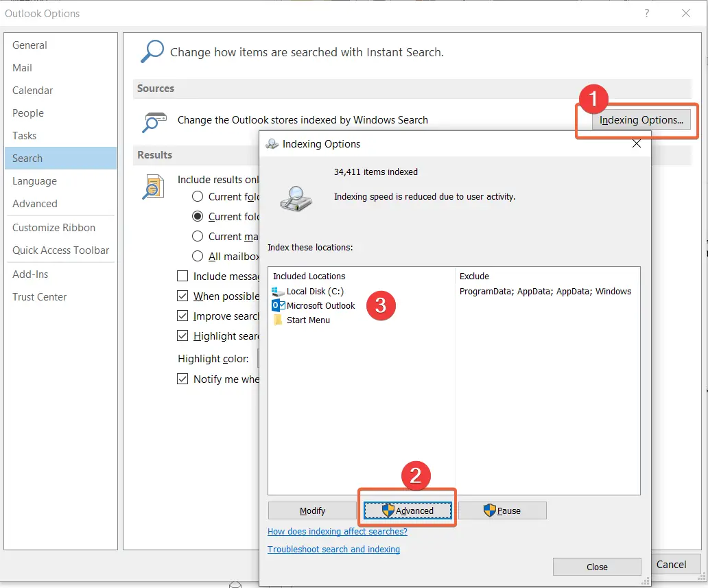Open the Outlook Options help question mark
The height and width of the screenshot is (588, 708).
646,13
